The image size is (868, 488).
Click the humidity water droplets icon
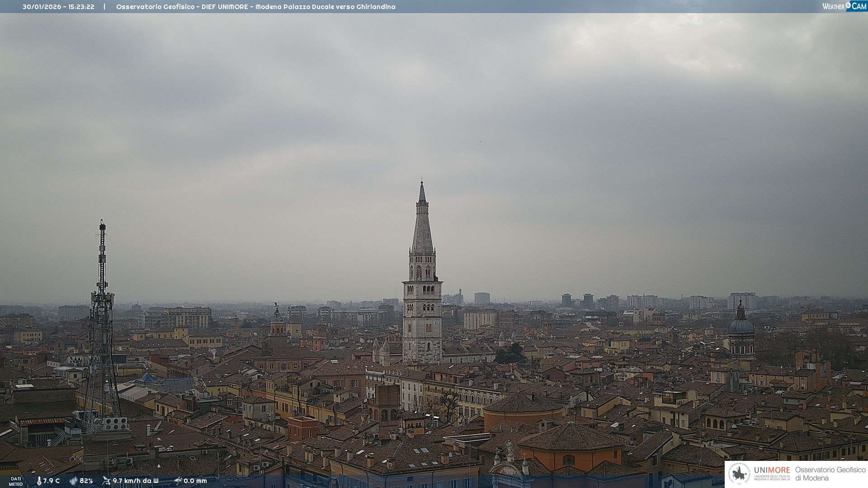click(73, 481)
